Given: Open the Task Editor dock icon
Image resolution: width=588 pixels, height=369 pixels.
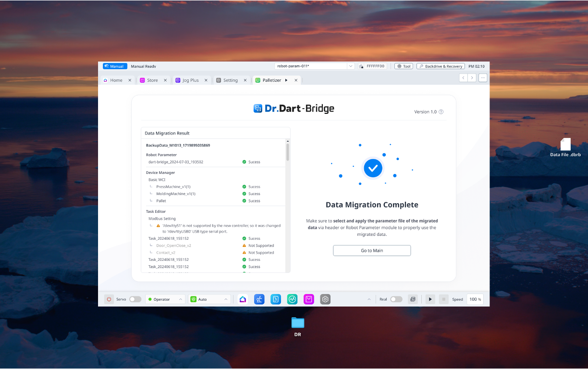Looking at the screenshot, I should coord(276,299).
